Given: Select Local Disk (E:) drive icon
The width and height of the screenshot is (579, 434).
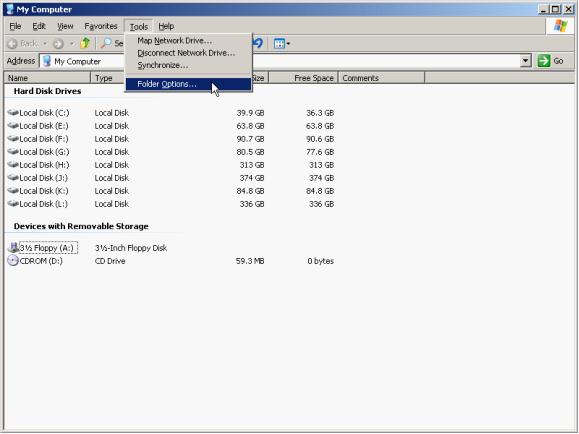Looking at the screenshot, I should [13, 126].
